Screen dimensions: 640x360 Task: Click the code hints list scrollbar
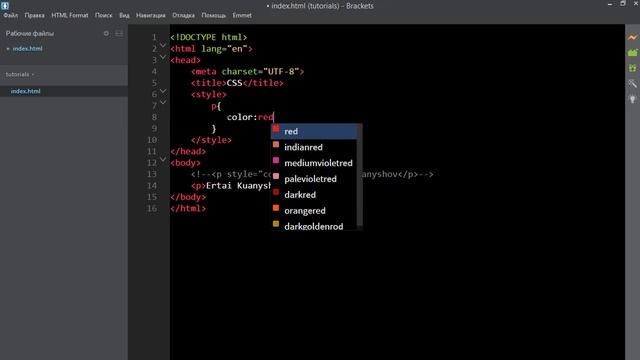pos(359,175)
